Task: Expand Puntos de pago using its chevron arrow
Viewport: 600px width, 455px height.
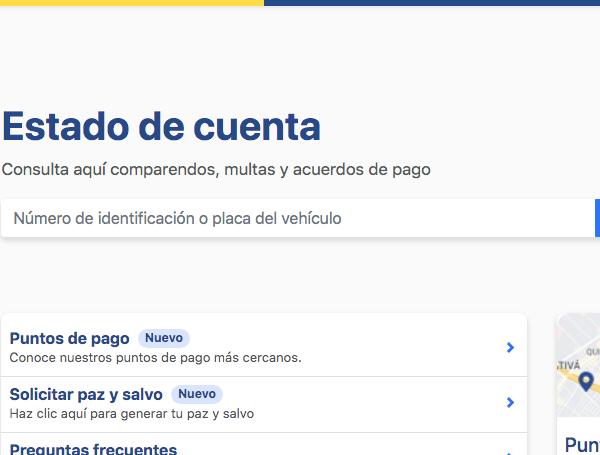Action: point(510,347)
